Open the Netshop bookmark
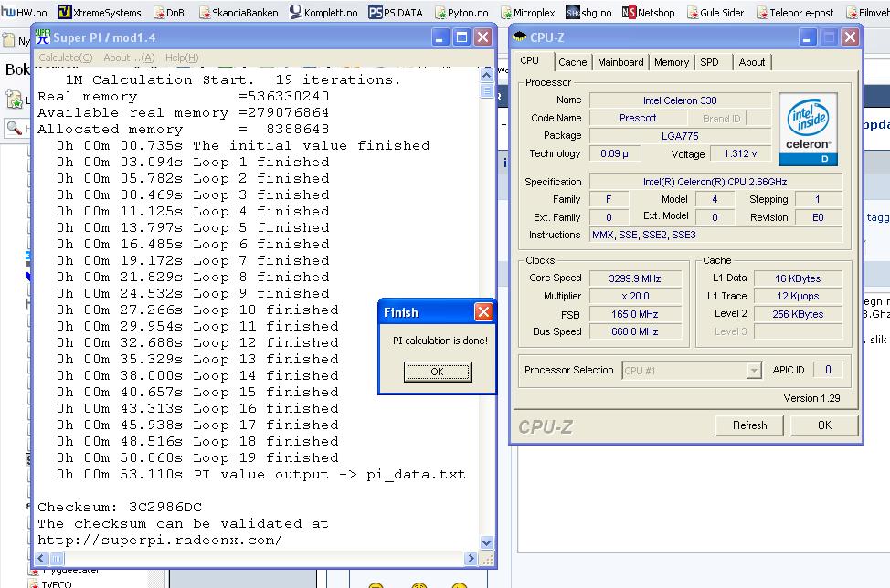 [x=649, y=12]
